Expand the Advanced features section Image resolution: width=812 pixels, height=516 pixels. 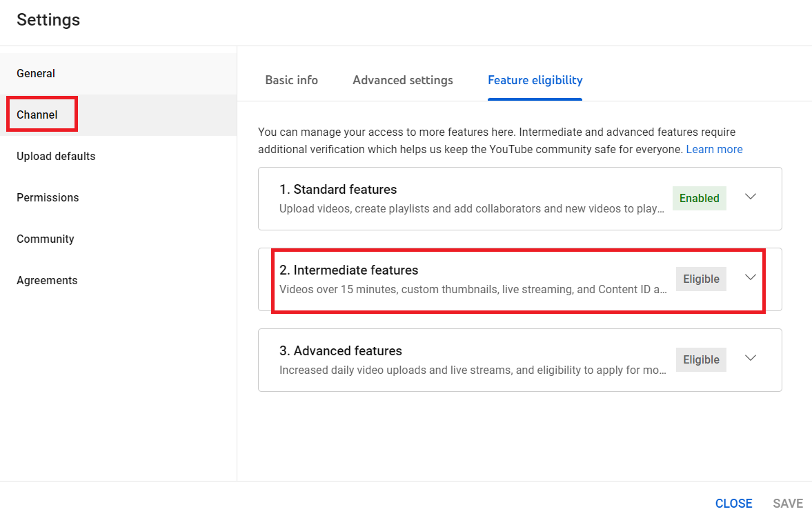coord(751,357)
